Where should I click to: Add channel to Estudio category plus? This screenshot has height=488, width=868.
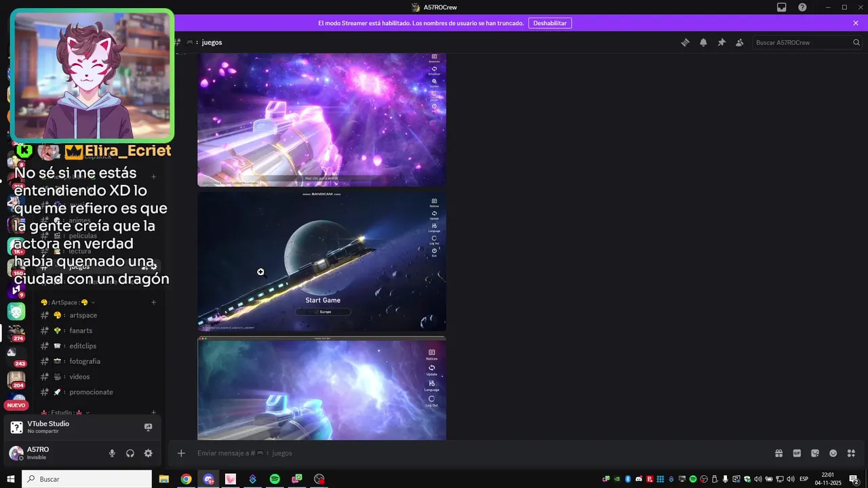tap(154, 412)
